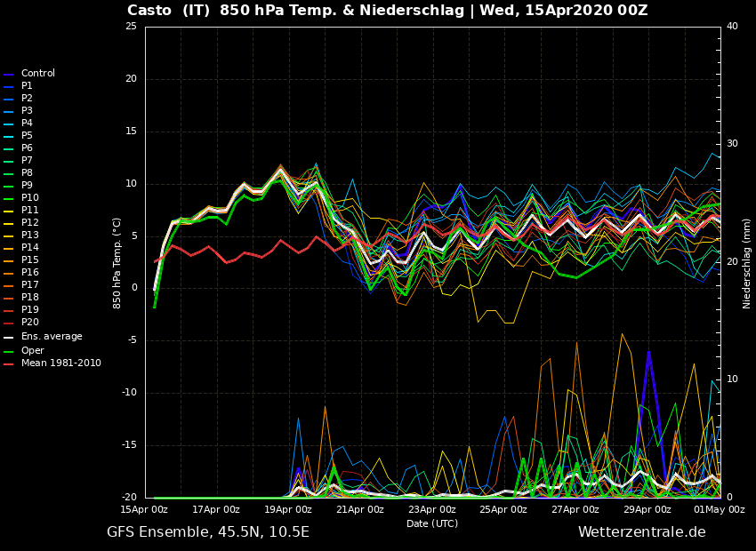Click the 21Apr 00z date tick label
756x551 pixels.
(x=360, y=509)
